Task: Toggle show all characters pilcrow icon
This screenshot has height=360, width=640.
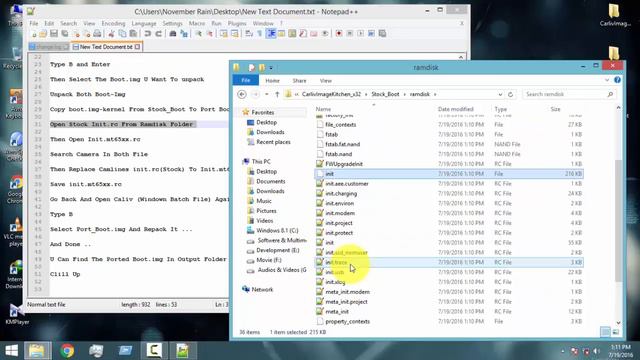Action: click(x=259, y=33)
